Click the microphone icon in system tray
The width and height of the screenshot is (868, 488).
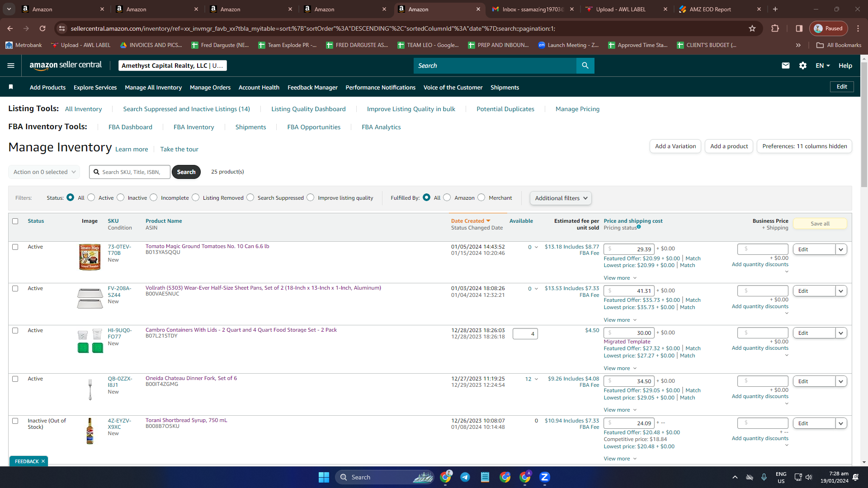tap(764, 477)
